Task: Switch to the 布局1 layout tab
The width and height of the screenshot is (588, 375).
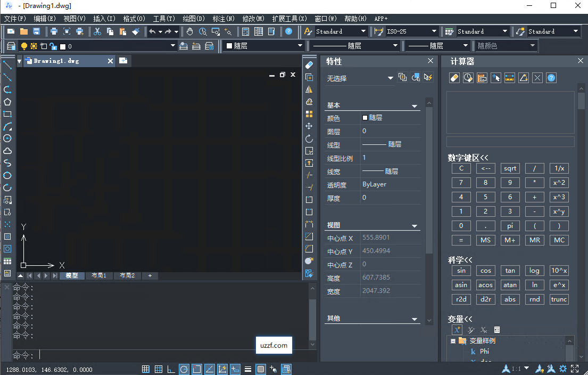Action: point(98,275)
